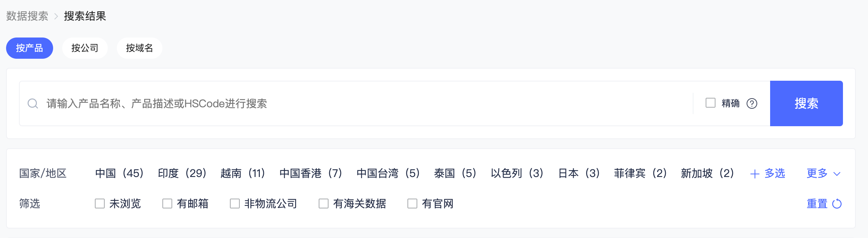
Task: Filter by 印度 (29) country
Action: (x=182, y=174)
